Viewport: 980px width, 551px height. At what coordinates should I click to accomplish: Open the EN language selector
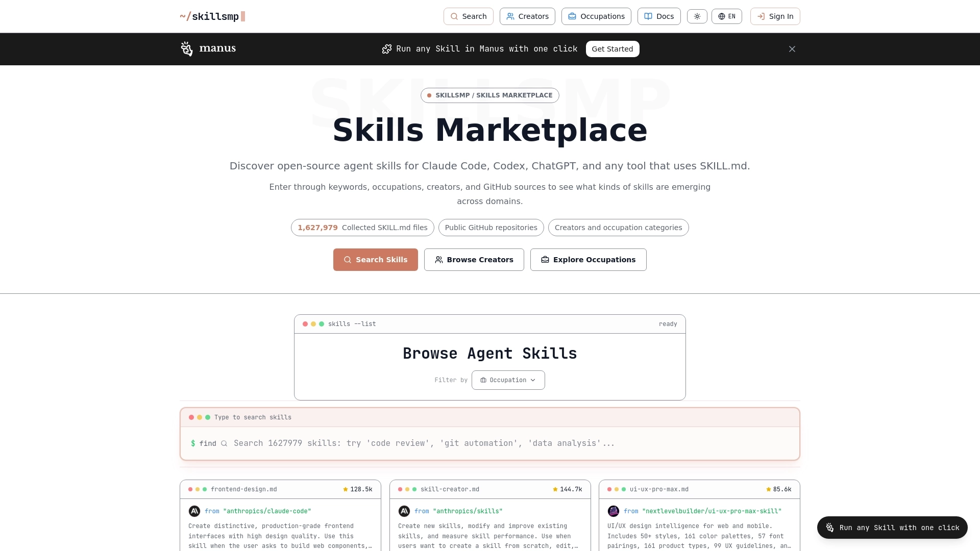click(x=727, y=16)
